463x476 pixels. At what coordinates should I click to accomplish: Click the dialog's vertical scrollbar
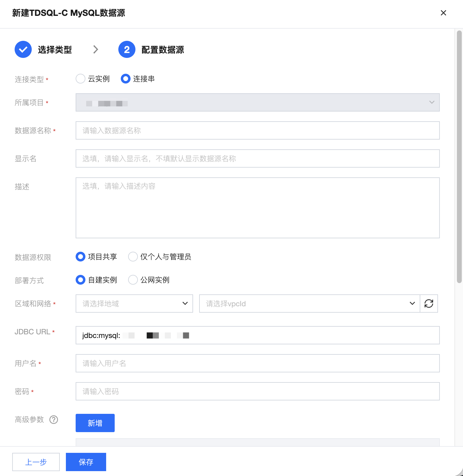459,157
